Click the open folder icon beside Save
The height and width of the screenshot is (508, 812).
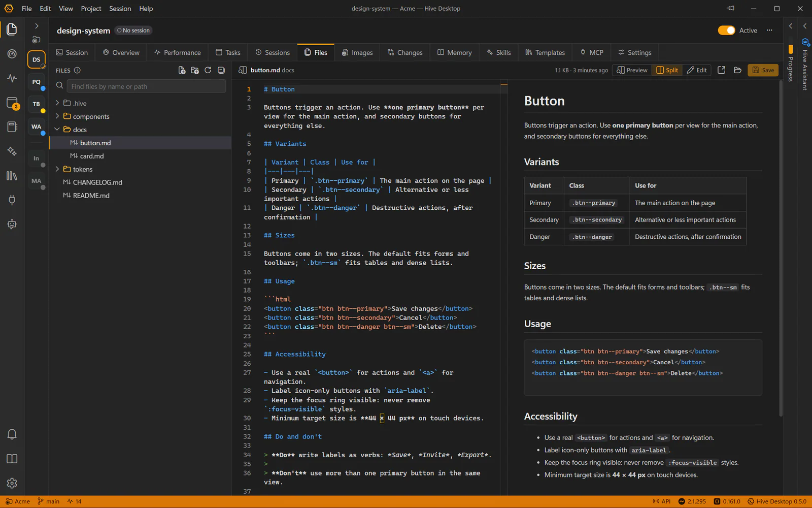pyautogui.click(x=737, y=70)
